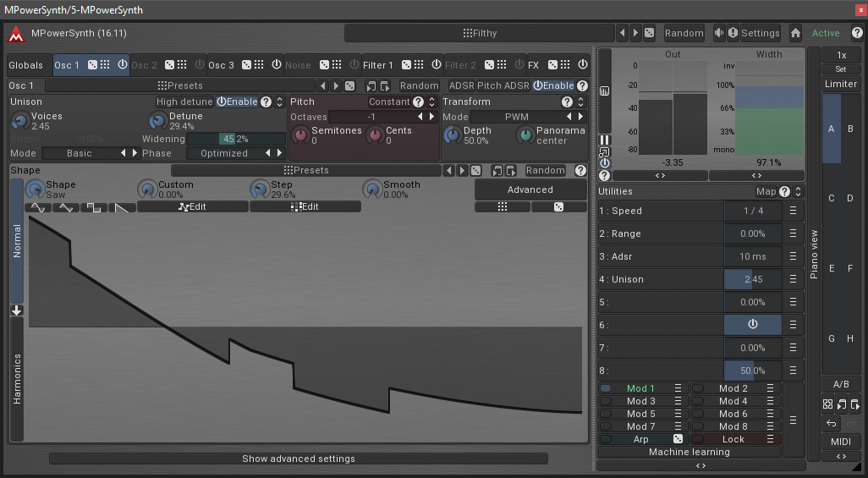Copy Osc 1 settings icon
This screenshot has height=478, width=868.
[371, 85]
